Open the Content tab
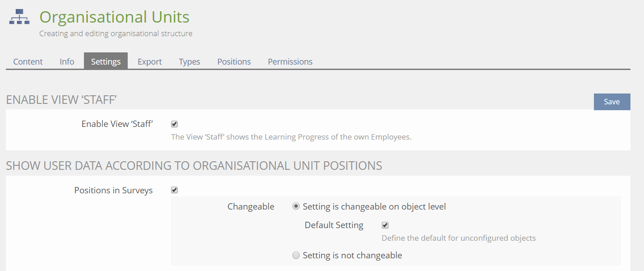Screen dimensions: 644x271 tap(28, 61)
